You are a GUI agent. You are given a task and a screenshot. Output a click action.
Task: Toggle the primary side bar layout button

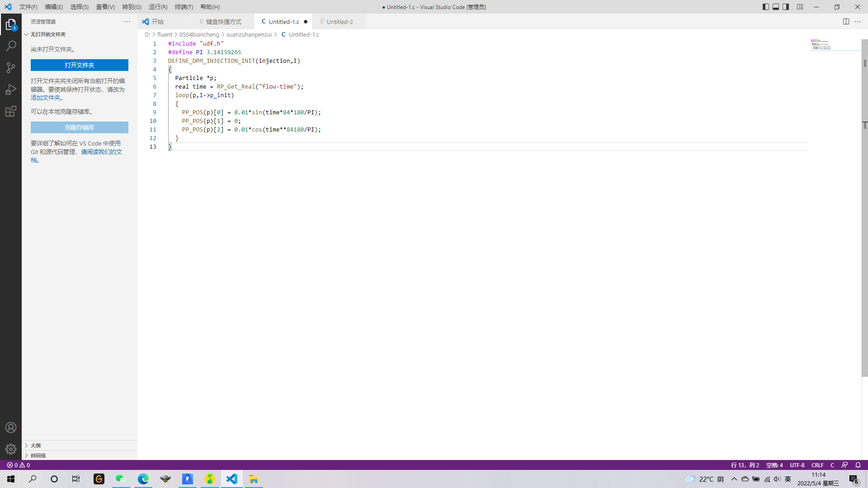pyautogui.click(x=765, y=7)
